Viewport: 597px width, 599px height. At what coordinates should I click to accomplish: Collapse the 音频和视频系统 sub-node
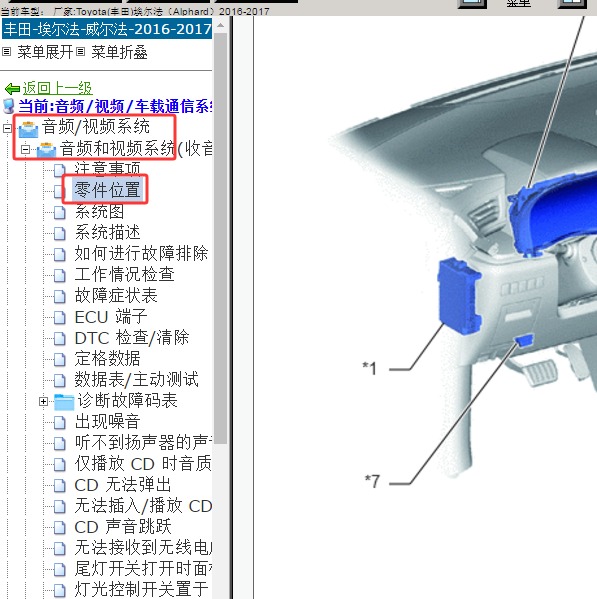25,149
